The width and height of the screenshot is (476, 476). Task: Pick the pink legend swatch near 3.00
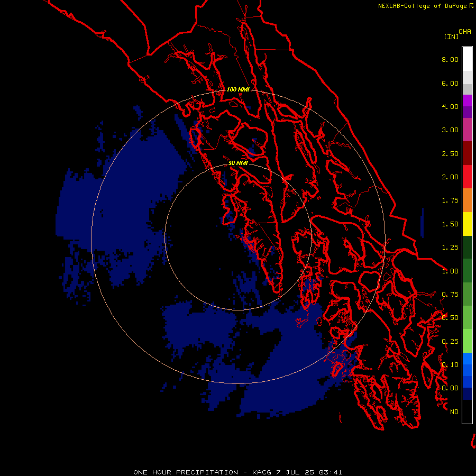pos(467,130)
